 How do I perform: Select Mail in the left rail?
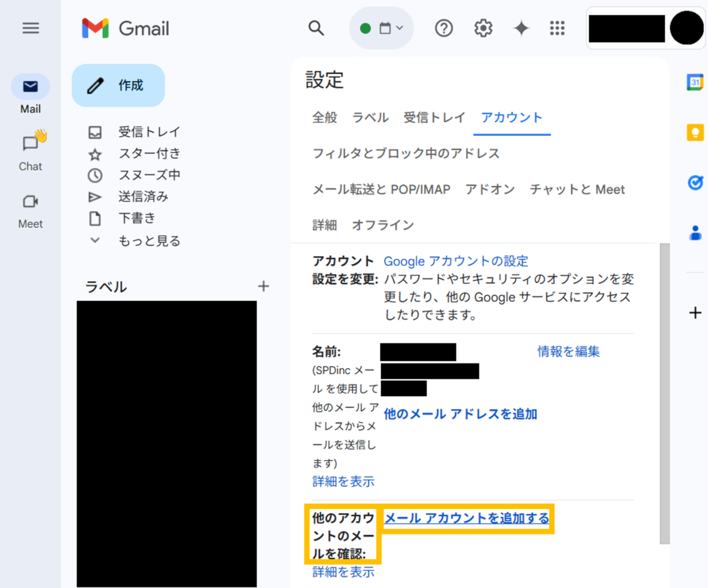(31, 94)
